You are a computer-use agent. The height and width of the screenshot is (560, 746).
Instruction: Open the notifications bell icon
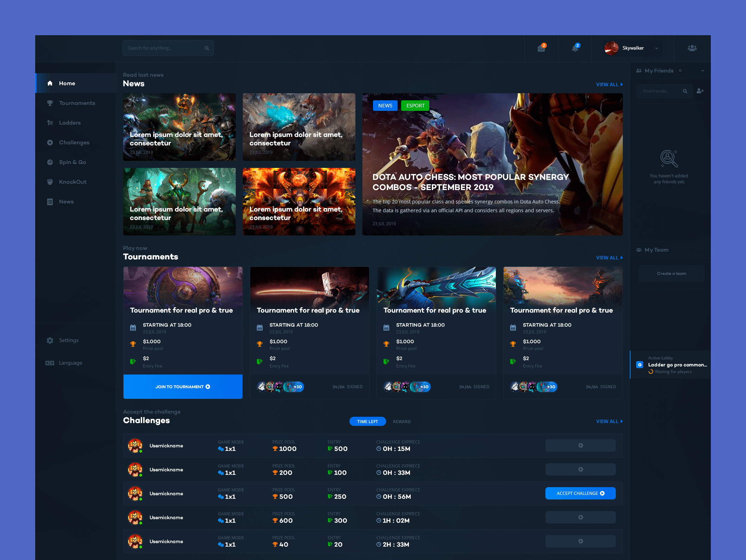click(x=575, y=49)
